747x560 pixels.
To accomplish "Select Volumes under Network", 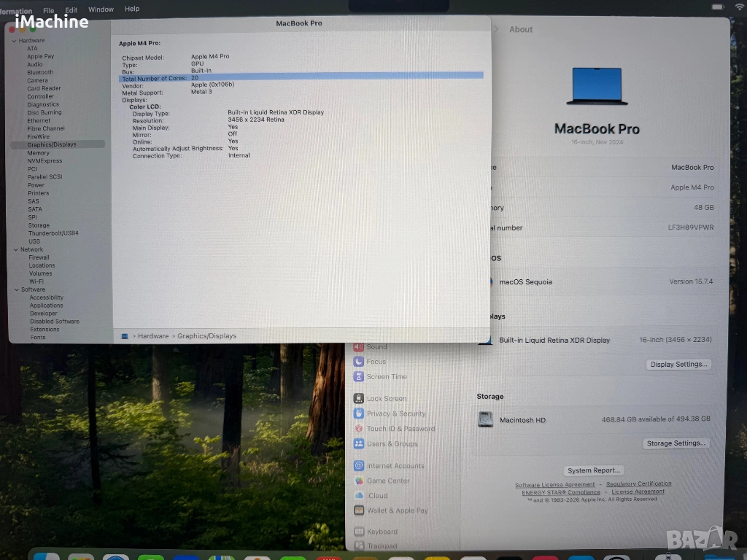I will pyautogui.click(x=41, y=274).
